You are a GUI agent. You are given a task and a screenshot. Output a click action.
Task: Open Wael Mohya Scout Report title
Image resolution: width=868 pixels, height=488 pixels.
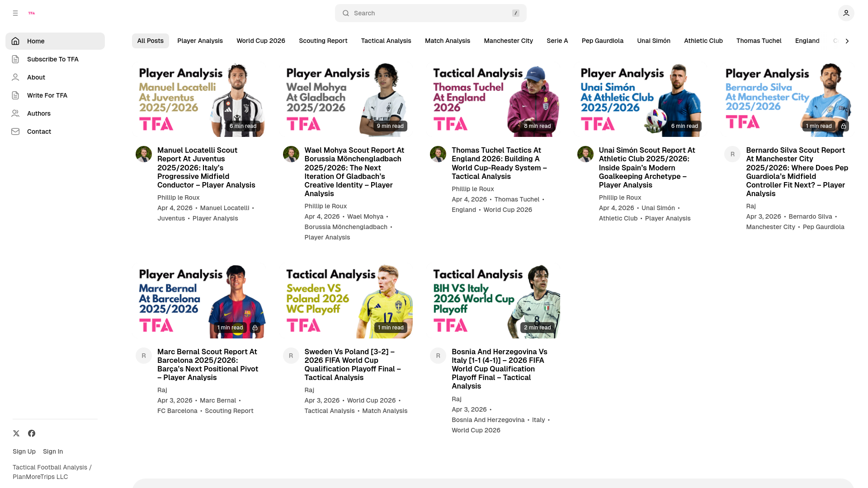pyautogui.click(x=355, y=172)
